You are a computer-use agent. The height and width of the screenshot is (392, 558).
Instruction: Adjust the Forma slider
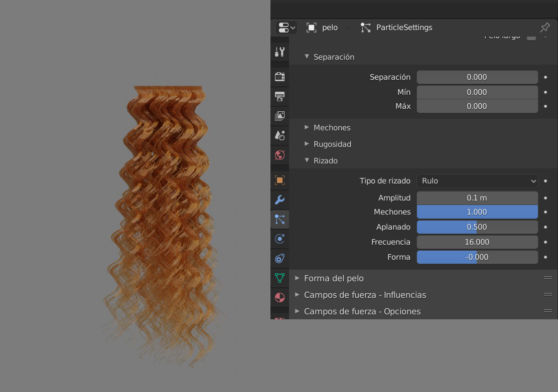pyautogui.click(x=477, y=257)
